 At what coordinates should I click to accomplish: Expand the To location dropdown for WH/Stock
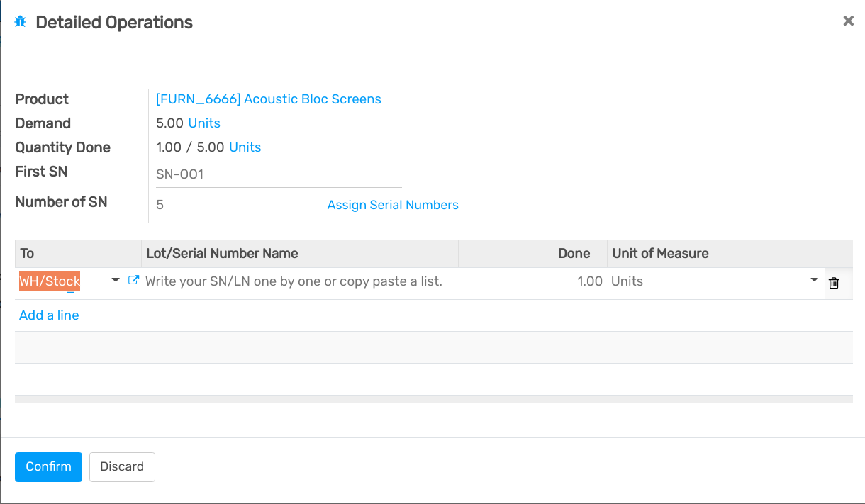pos(115,281)
